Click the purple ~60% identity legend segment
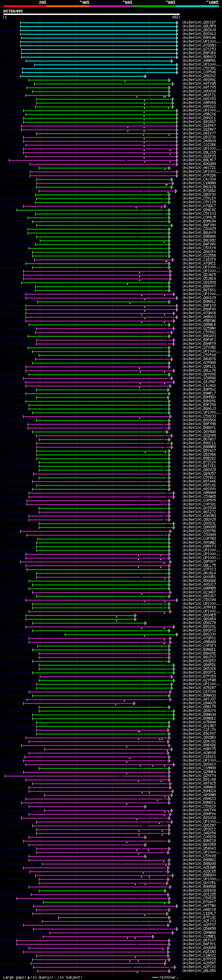The width and height of the screenshot is (222, 980). [x=111, y=6]
